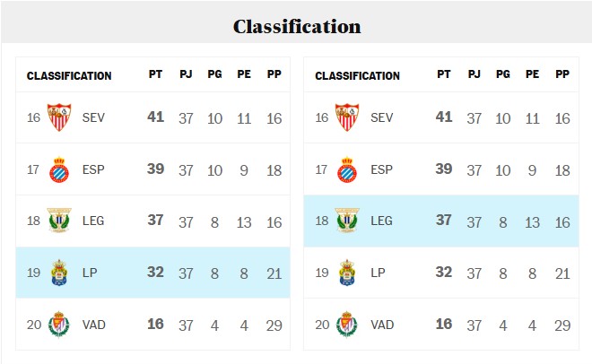592x364 pixels.
Task: Click Espanyol crest in right table
Action: [x=347, y=169]
